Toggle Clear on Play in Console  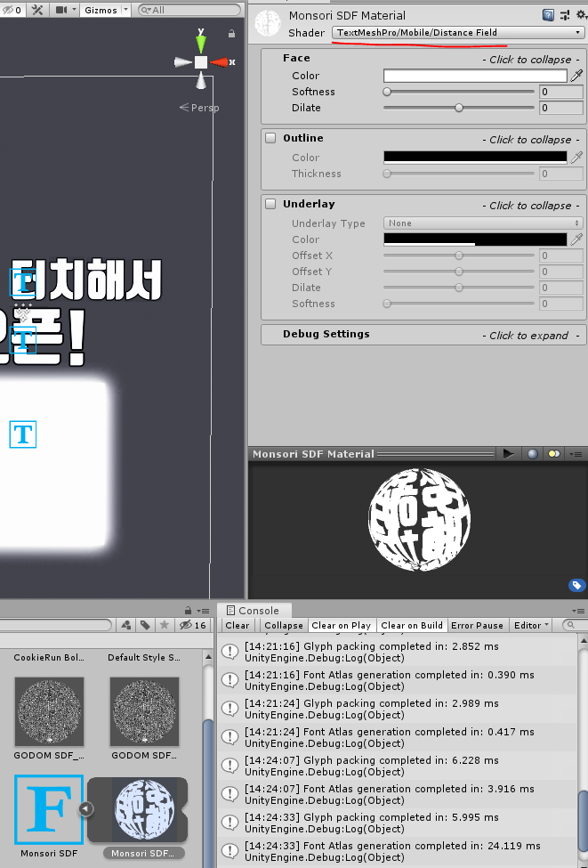[x=342, y=625]
